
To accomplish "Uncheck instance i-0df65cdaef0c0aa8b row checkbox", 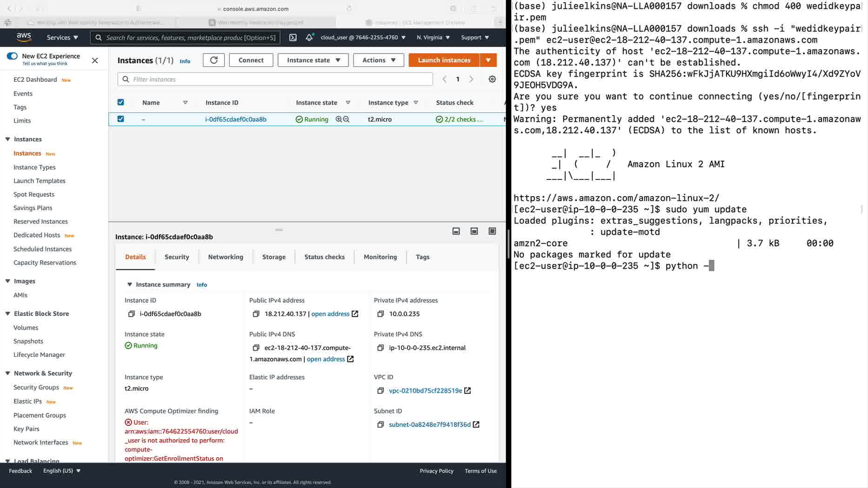I will [x=120, y=119].
